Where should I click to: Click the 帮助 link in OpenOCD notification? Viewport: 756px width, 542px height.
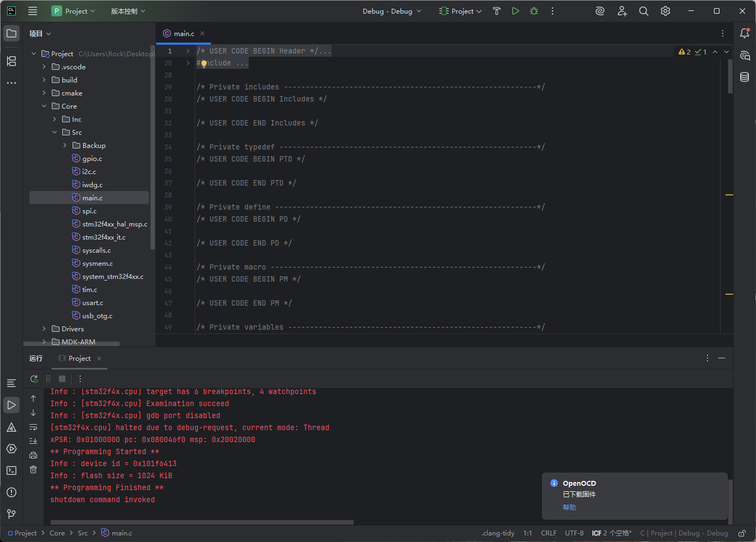coord(569,507)
